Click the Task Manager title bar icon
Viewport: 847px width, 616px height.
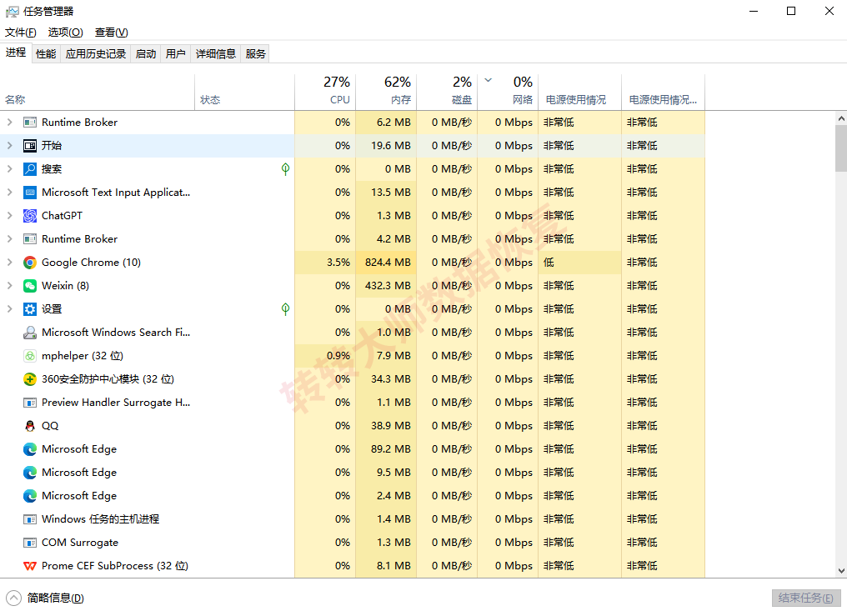pyautogui.click(x=12, y=12)
